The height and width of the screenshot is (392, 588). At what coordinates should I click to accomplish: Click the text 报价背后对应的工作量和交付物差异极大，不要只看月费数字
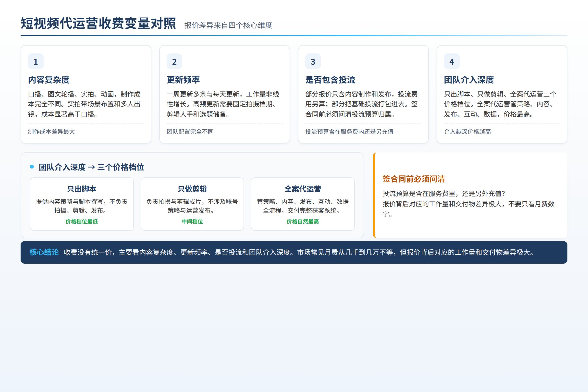point(468,209)
